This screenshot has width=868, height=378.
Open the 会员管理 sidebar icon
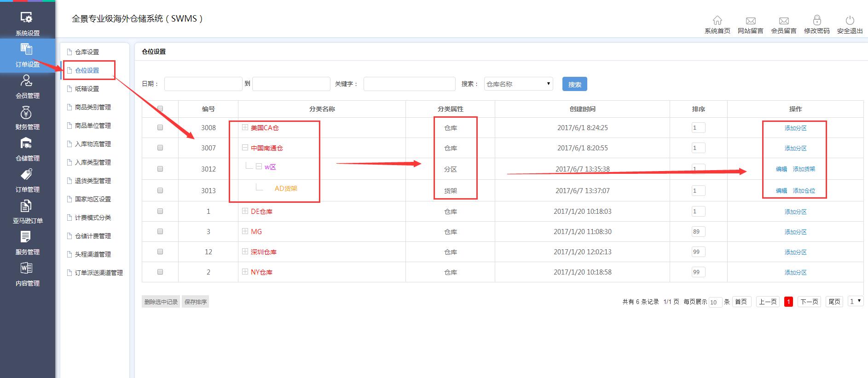tap(27, 81)
